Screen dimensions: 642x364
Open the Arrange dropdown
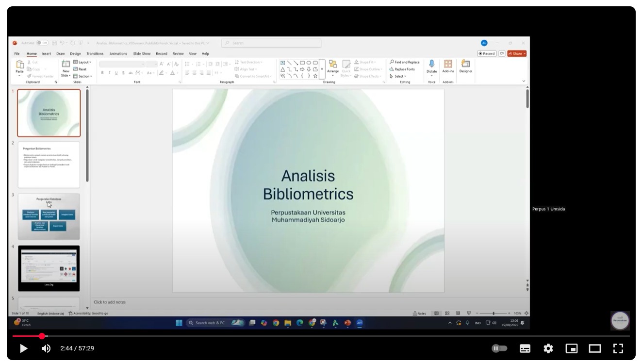click(333, 68)
